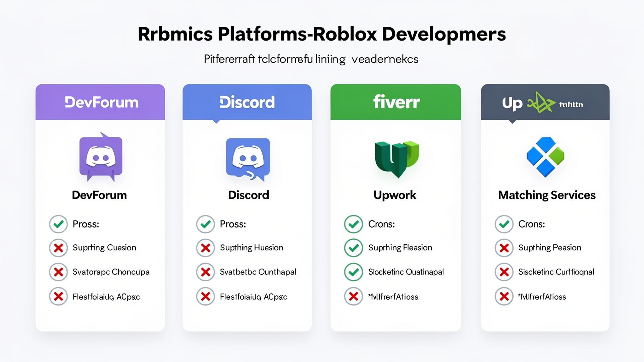Click the red X beside Supthing Huesion
The image size is (644, 362).
[x=205, y=248]
